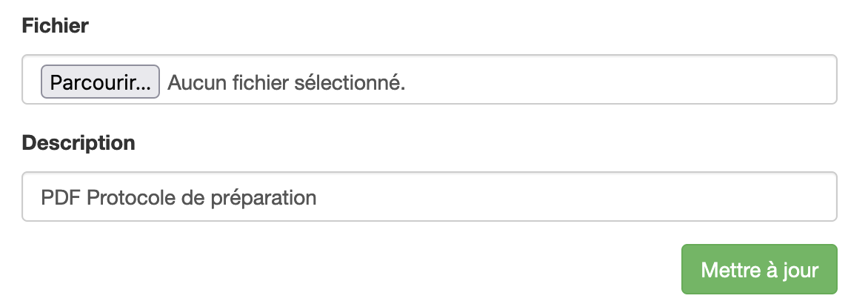Select the file upload field under Fichier
This screenshot has width=868, height=307.
point(429,80)
